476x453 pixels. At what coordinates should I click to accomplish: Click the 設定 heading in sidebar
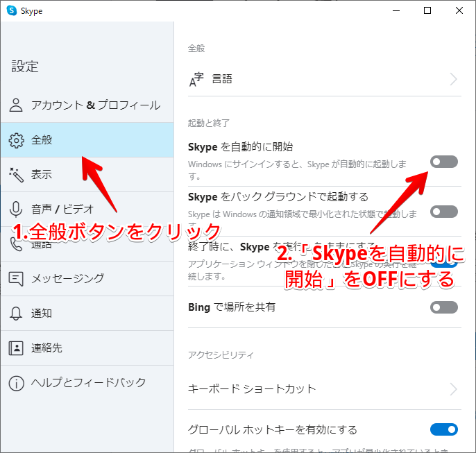[25, 67]
